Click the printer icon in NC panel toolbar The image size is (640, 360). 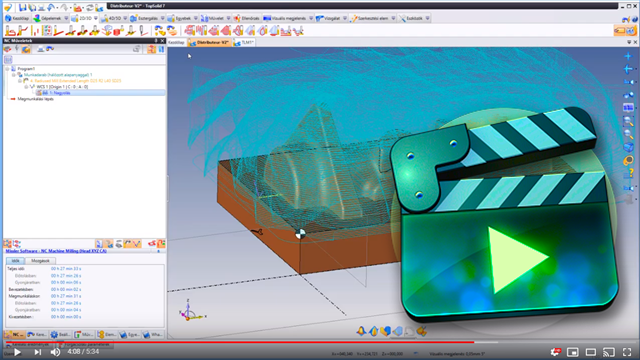click(41, 49)
